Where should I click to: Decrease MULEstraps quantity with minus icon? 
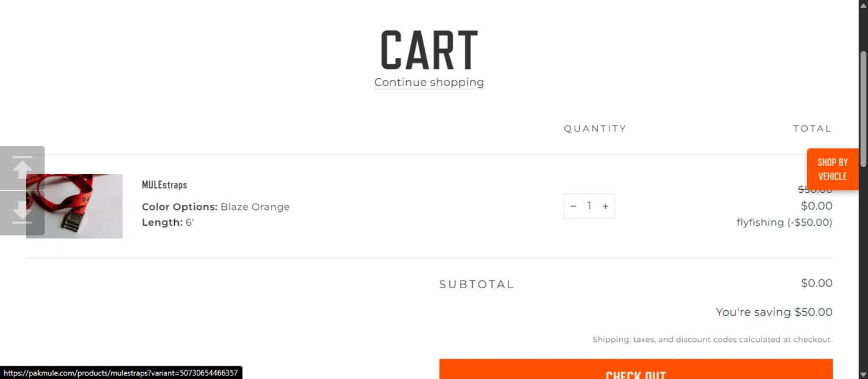coord(573,206)
